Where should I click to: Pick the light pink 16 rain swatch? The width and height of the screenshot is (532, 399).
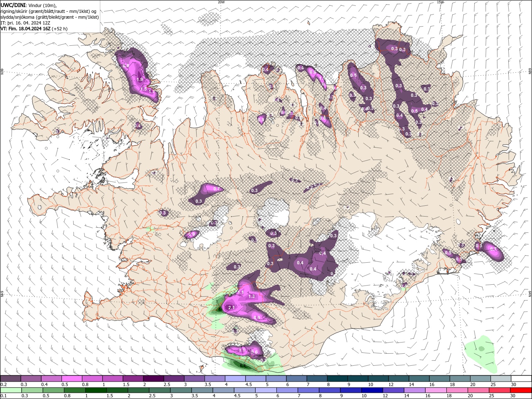[x=435, y=390]
